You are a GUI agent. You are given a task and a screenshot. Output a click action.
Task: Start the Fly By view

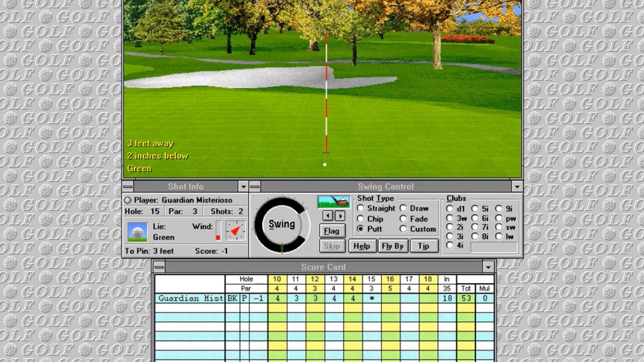(x=392, y=246)
